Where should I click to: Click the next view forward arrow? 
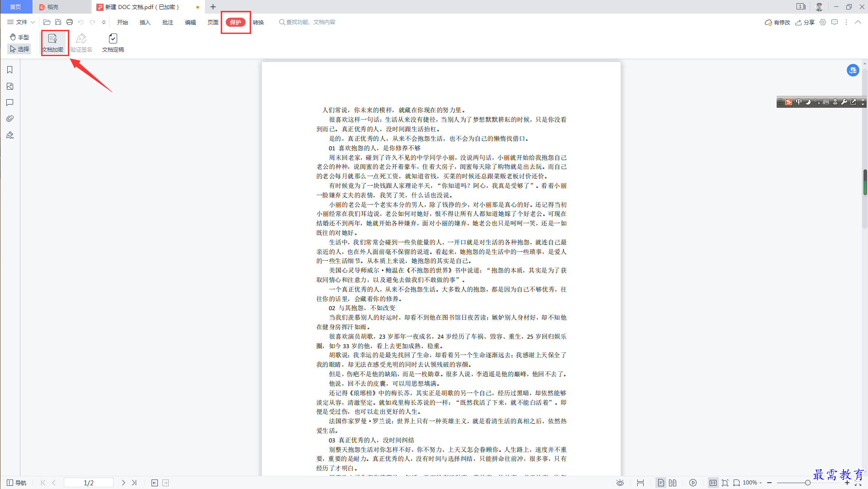pos(166,483)
